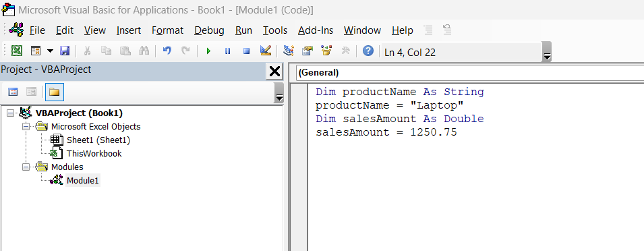The height and width of the screenshot is (251, 644).
Task: Click the line Dim productName As String
Action: coord(399,92)
